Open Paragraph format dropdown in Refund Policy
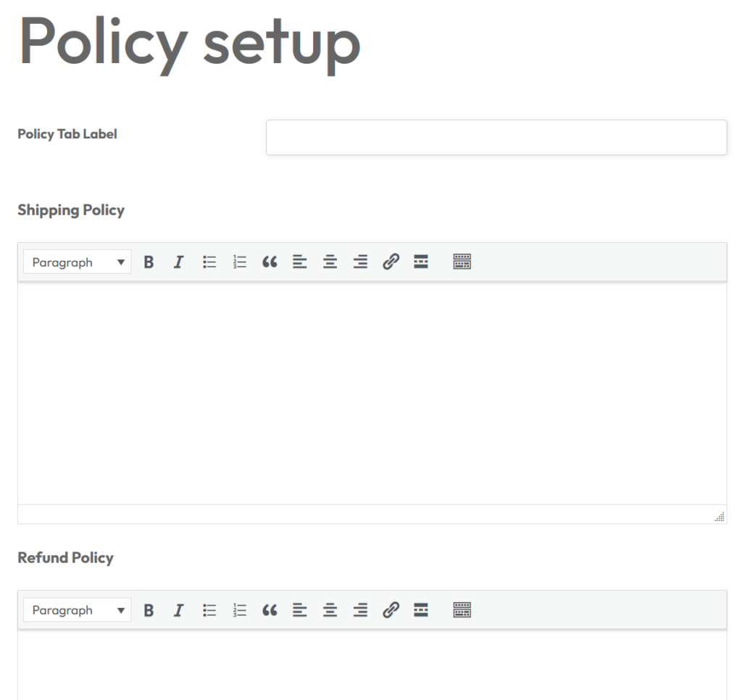 point(78,610)
